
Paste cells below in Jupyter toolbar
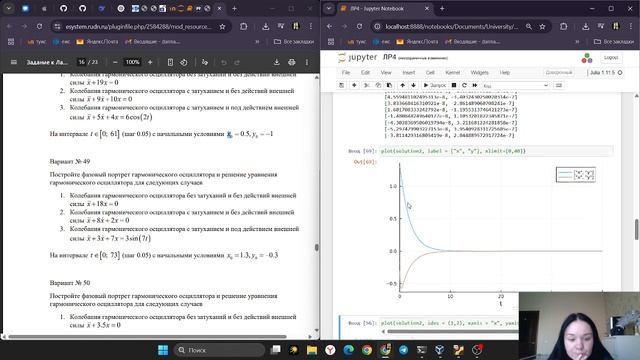[x=389, y=85]
